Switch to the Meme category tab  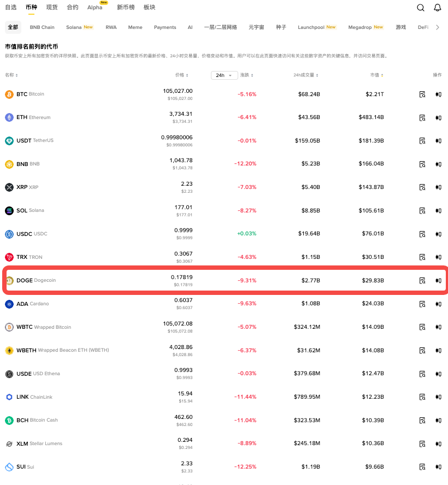click(135, 27)
